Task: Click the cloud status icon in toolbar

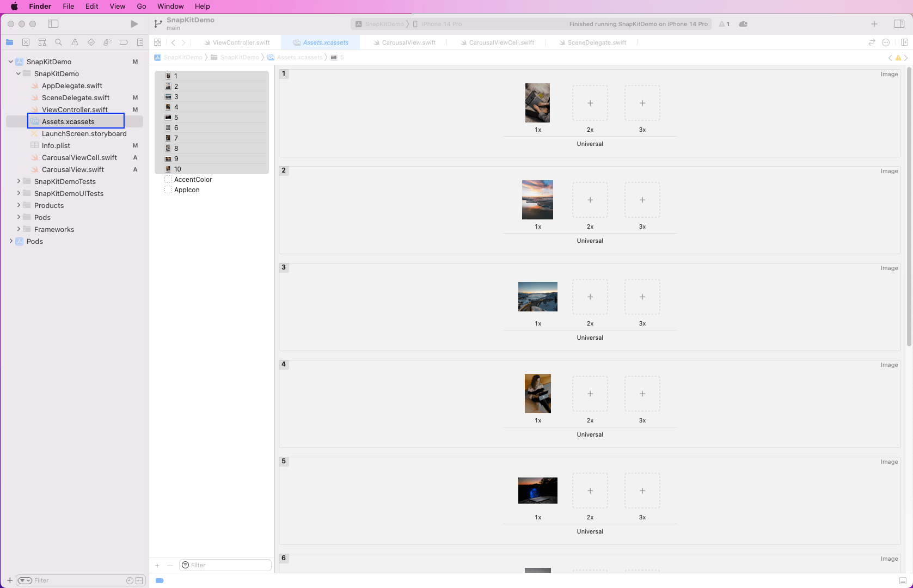Action: 743,24
